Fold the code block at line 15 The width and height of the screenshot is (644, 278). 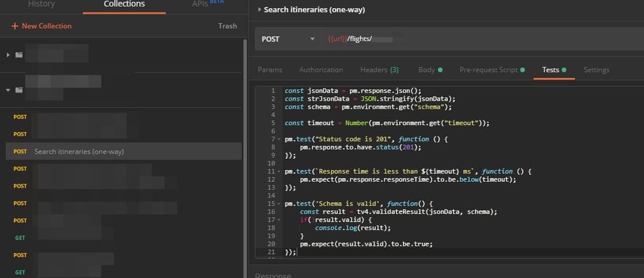coord(280,204)
